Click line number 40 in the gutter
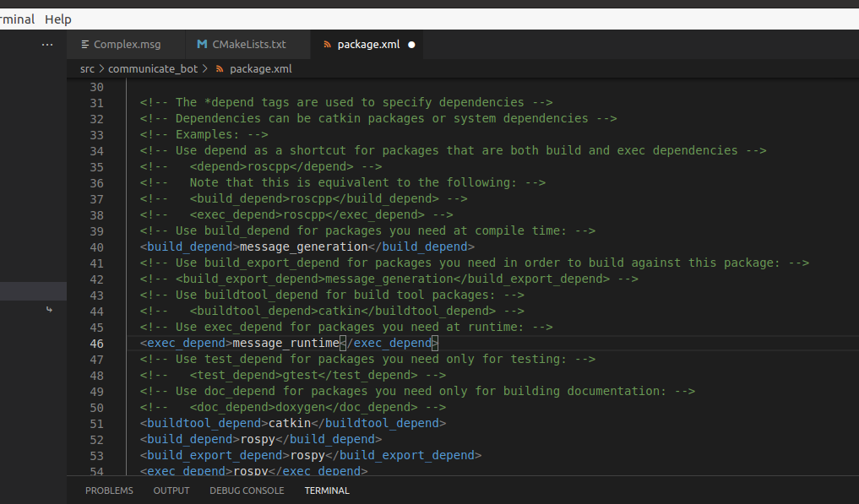 click(x=97, y=247)
